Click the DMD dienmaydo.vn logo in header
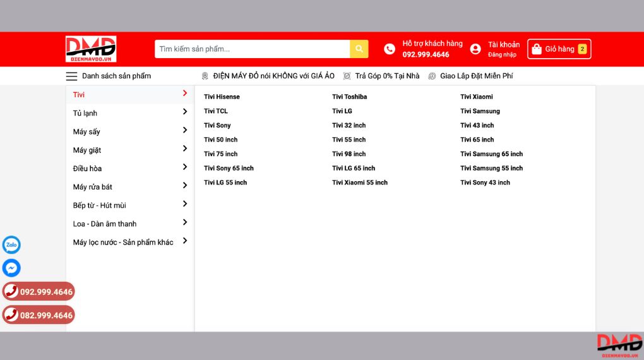This screenshot has width=644, height=360. 91,49
